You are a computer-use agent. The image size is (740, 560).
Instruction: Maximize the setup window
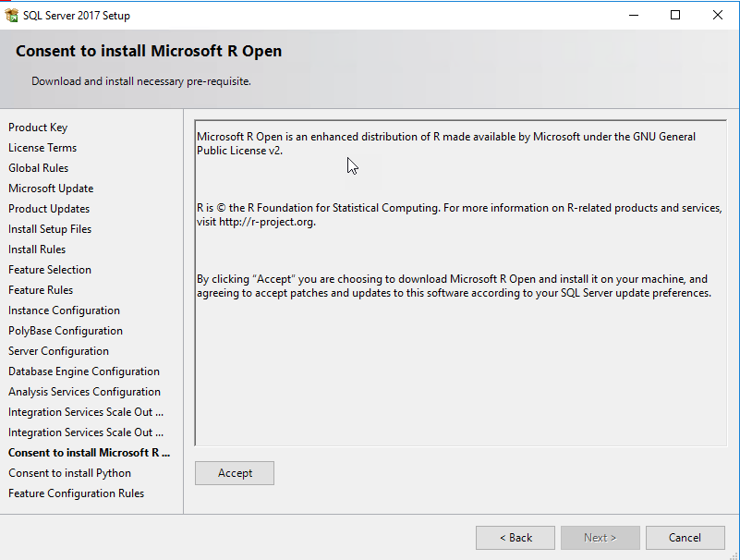pyautogui.click(x=675, y=15)
